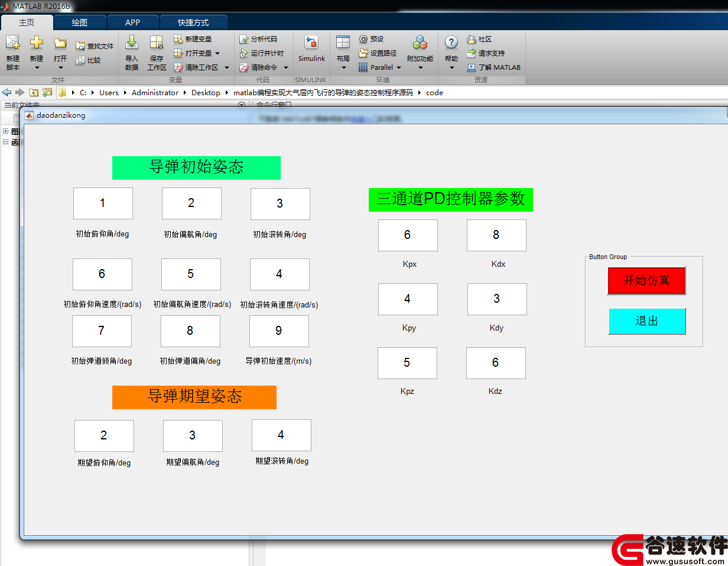Click the 期望滚转角/deg input field

(281, 435)
